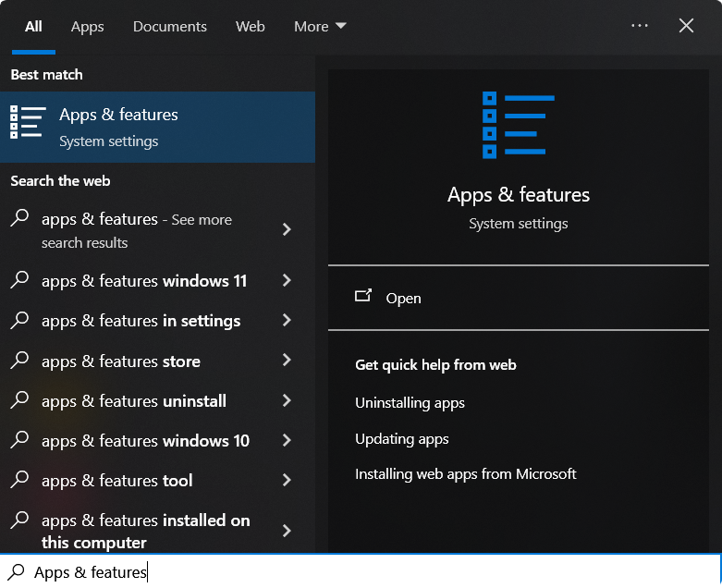Click 'Apps & features' title in preview pane
The image size is (722, 588).
tap(519, 194)
